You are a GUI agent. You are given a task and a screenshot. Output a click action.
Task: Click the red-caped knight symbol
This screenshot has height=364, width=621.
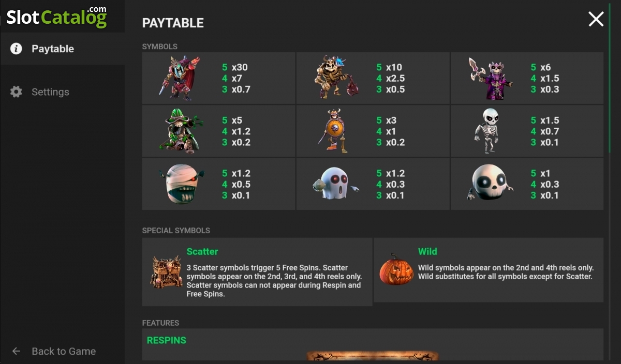pyautogui.click(x=179, y=78)
